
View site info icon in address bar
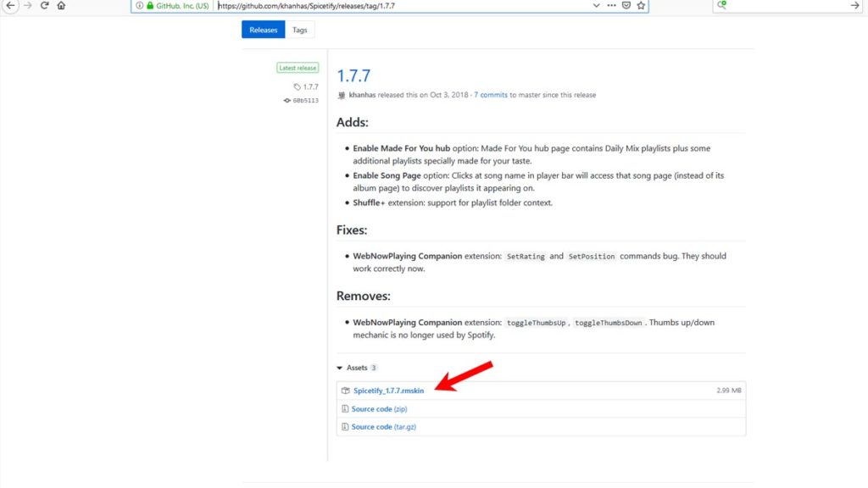pos(140,6)
